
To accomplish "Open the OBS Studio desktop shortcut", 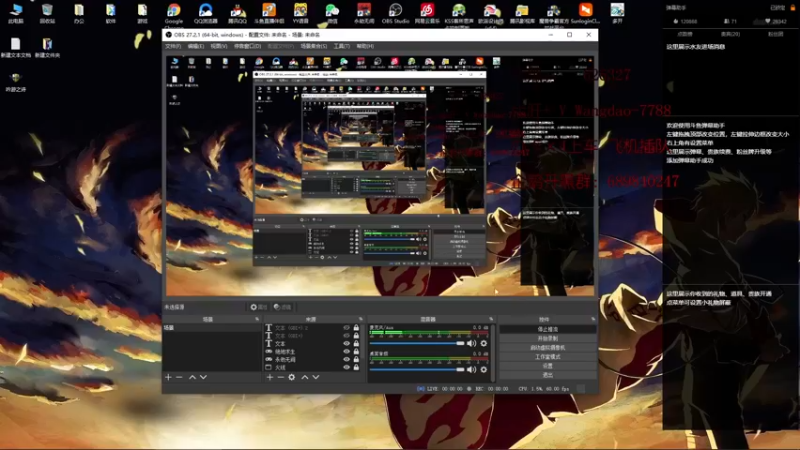I will [x=395, y=13].
